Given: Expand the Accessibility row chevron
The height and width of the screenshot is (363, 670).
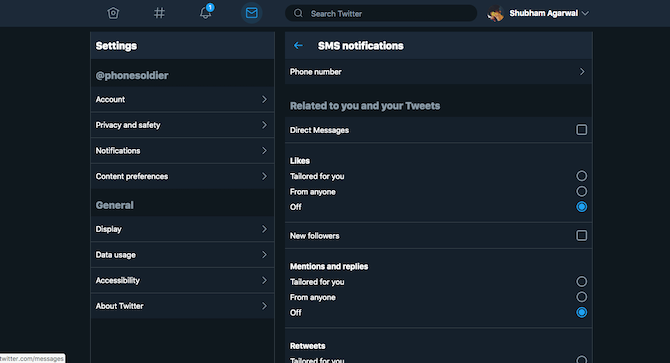Looking at the screenshot, I should click(x=264, y=280).
